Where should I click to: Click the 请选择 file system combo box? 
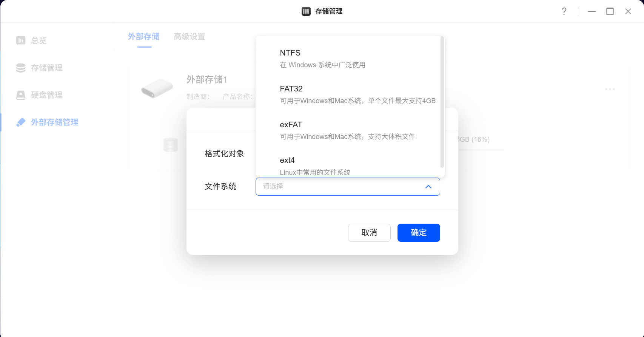click(x=348, y=187)
